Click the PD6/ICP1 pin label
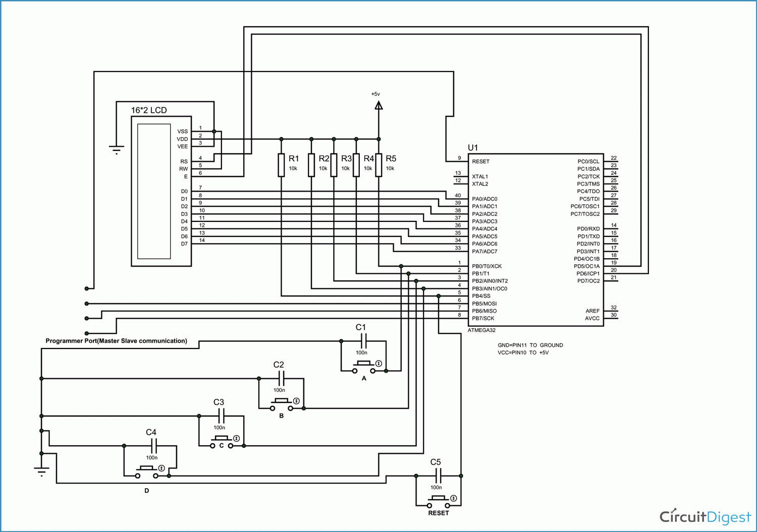Viewport: 757px width, 532px height. [x=588, y=274]
